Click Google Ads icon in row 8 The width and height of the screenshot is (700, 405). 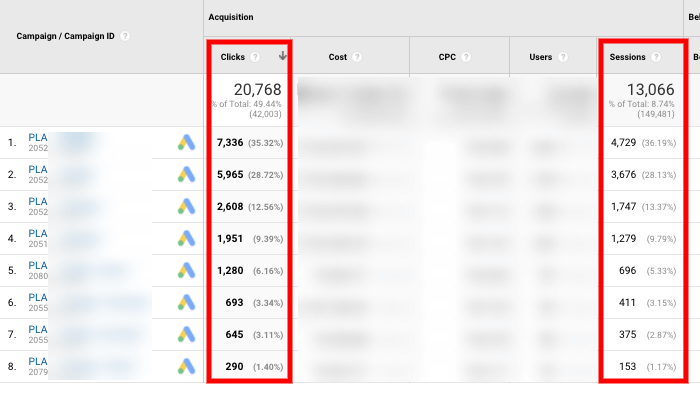tap(187, 367)
